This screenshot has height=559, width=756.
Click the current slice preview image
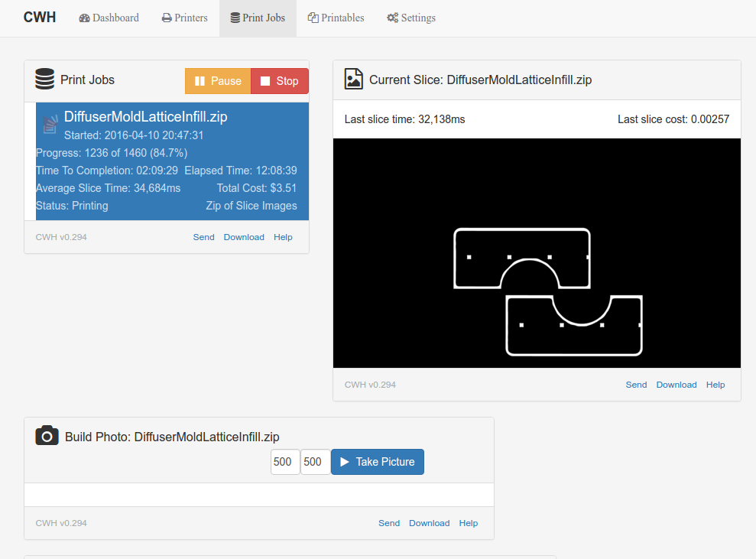537,253
